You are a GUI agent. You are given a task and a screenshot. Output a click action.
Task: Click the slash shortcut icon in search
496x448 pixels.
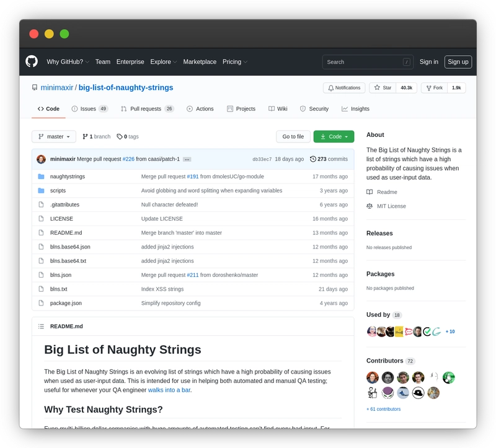point(407,62)
